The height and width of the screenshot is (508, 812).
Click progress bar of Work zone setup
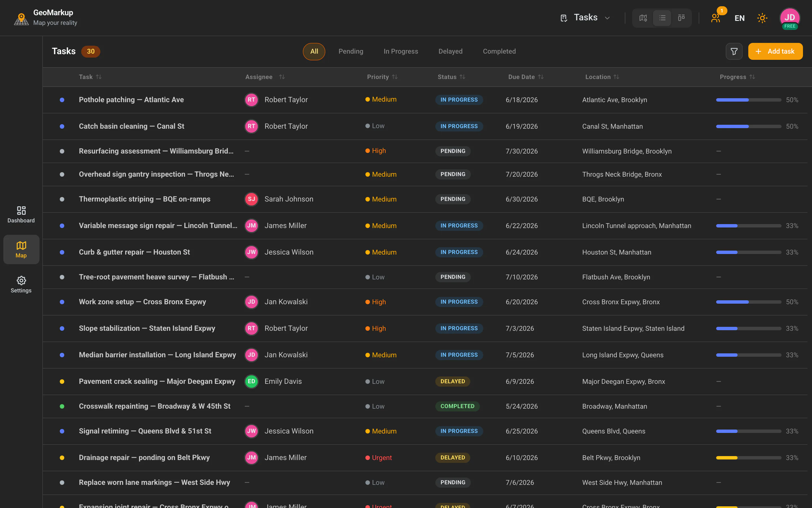pos(749,302)
